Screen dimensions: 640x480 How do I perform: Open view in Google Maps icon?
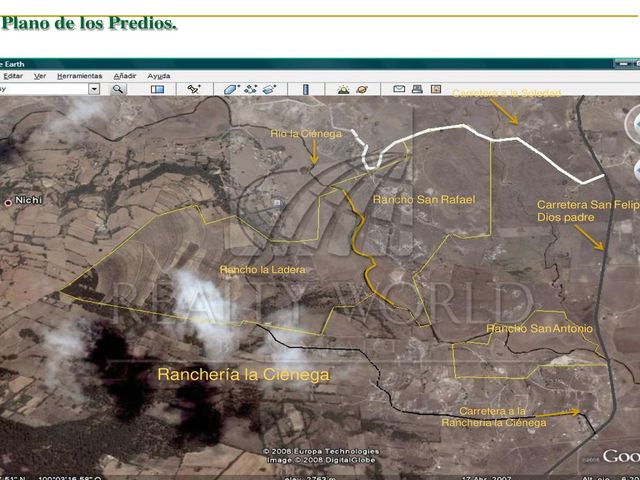436,89
